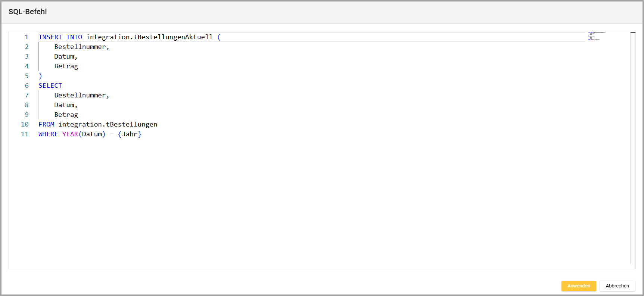Click the FROM keyword on line 10

(46, 124)
